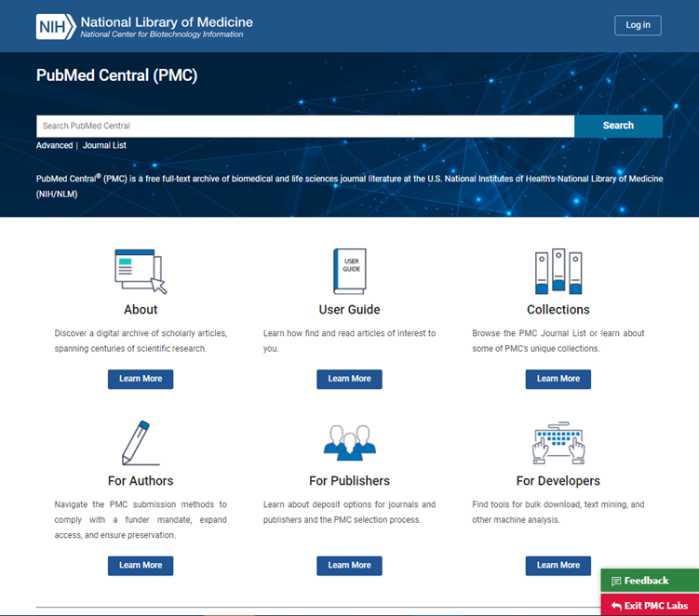Click the 'Discover a digital archive' description
The image size is (699, 616).
[141, 341]
